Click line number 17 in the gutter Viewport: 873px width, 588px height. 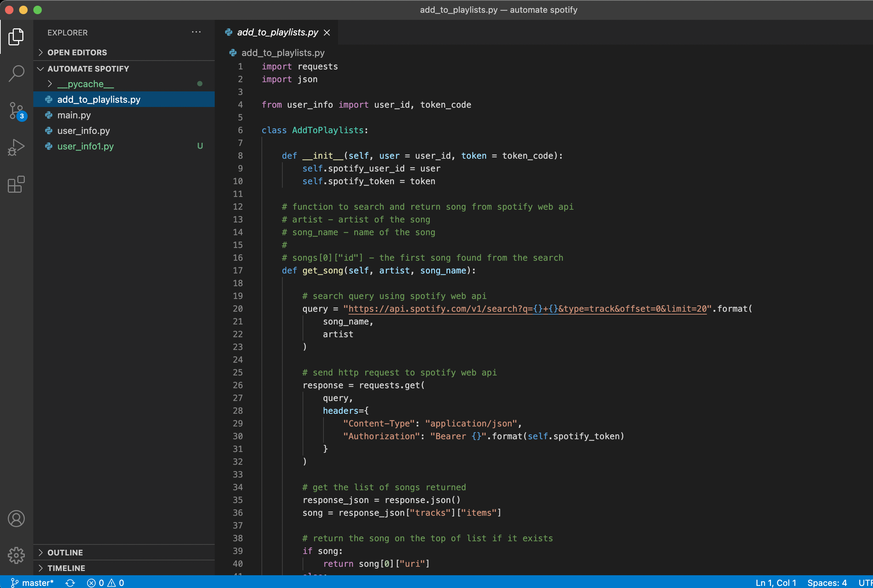(238, 270)
